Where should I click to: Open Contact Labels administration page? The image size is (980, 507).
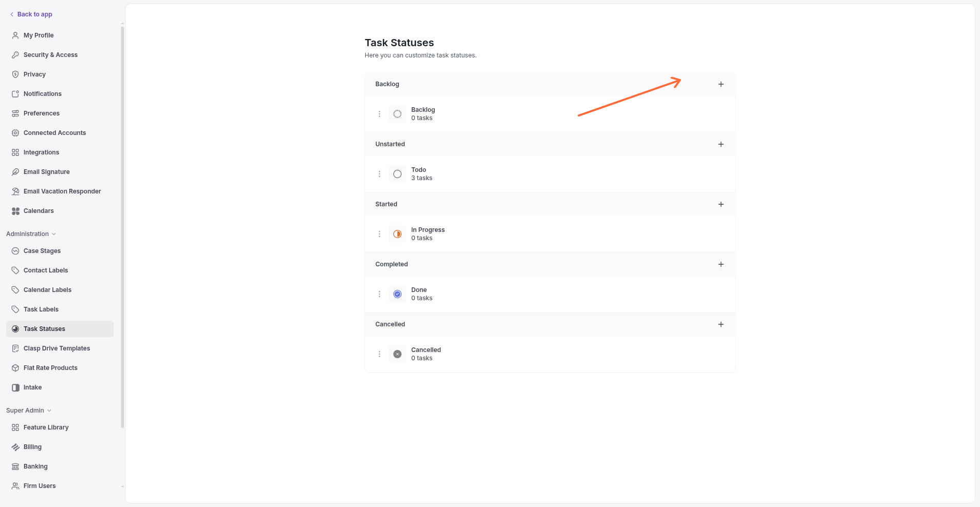click(60, 270)
